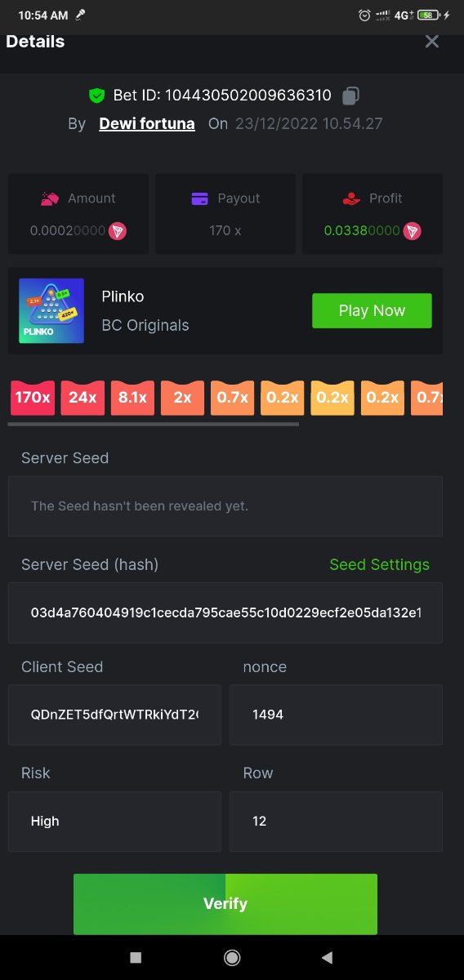464x980 pixels.
Task: Click the Server Seed hash field
Action: [225, 612]
